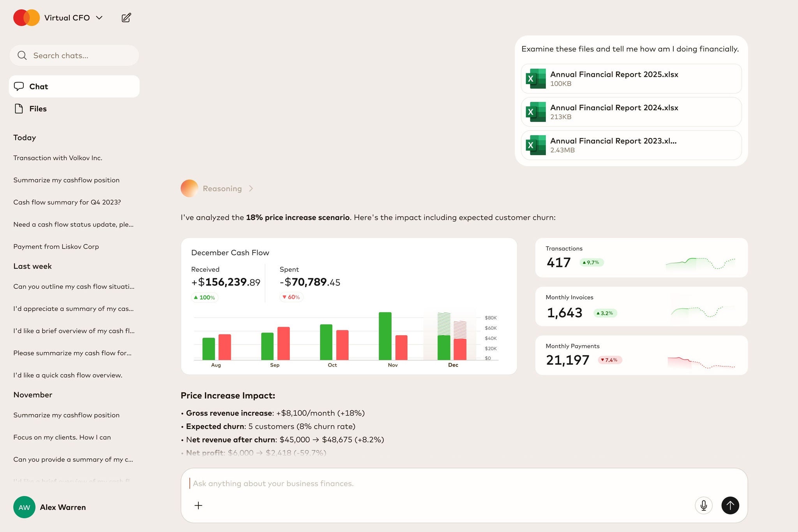Open the Annual Financial Report 2023 file
This screenshot has width=798, height=532.
pos(630,145)
